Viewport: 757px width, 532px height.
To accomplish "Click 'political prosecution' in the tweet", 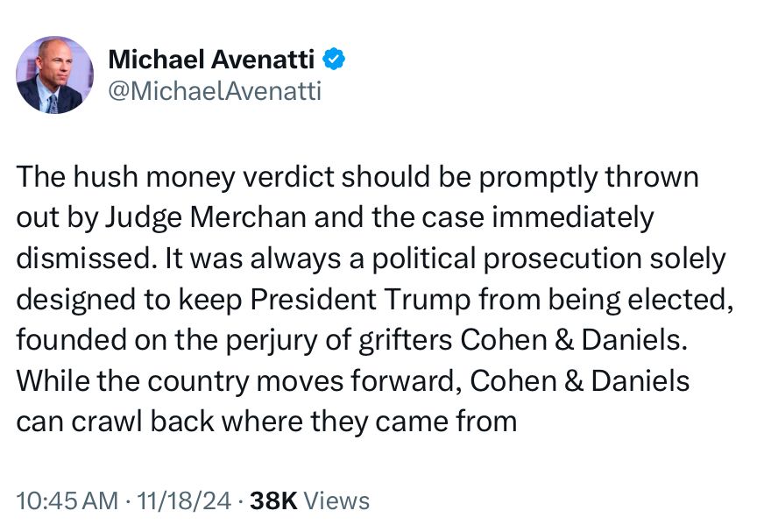I will [x=506, y=259].
